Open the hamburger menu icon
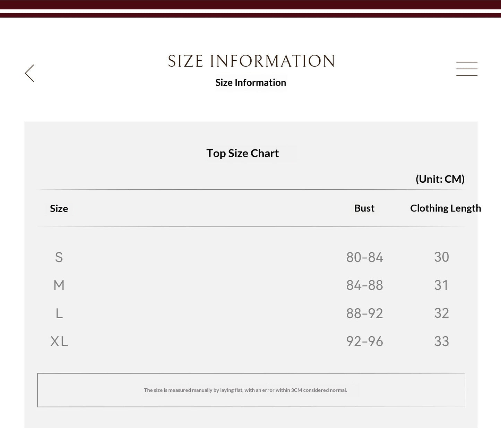This screenshot has height=448, width=501. coord(467,69)
